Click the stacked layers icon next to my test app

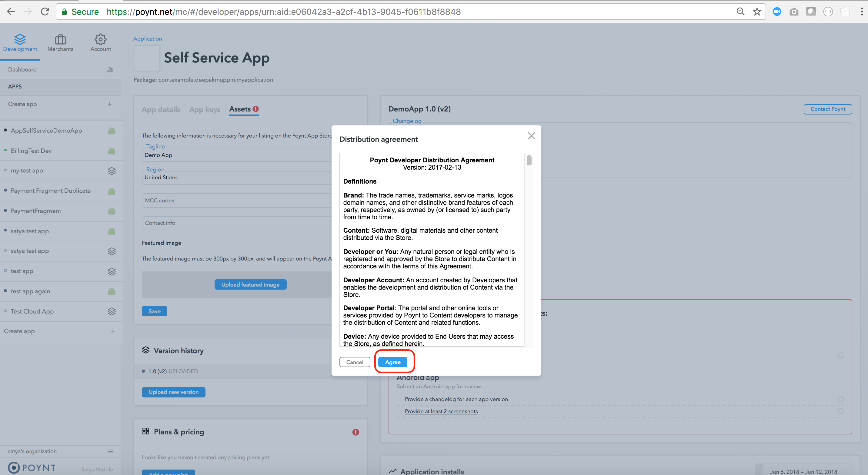pyautogui.click(x=111, y=171)
